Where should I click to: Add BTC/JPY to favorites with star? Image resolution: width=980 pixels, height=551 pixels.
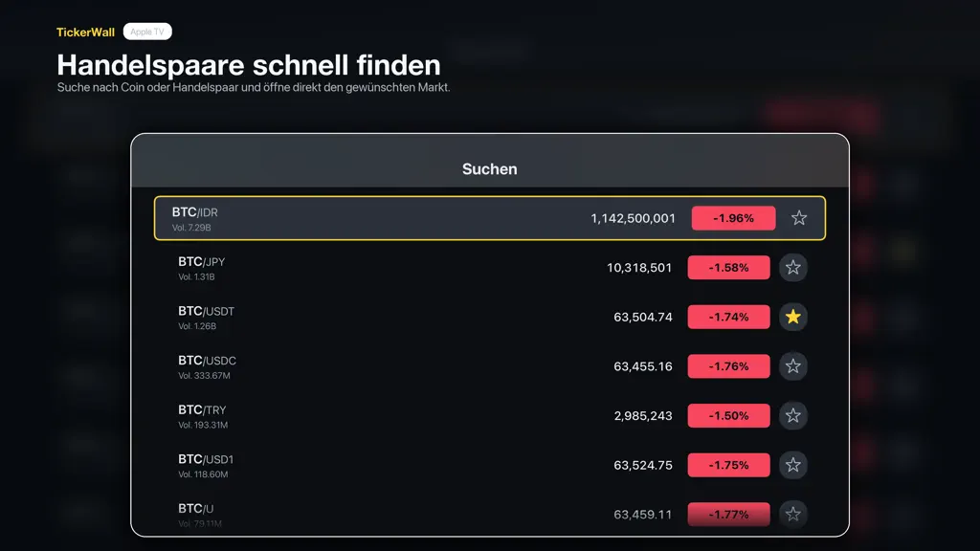tap(793, 268)
